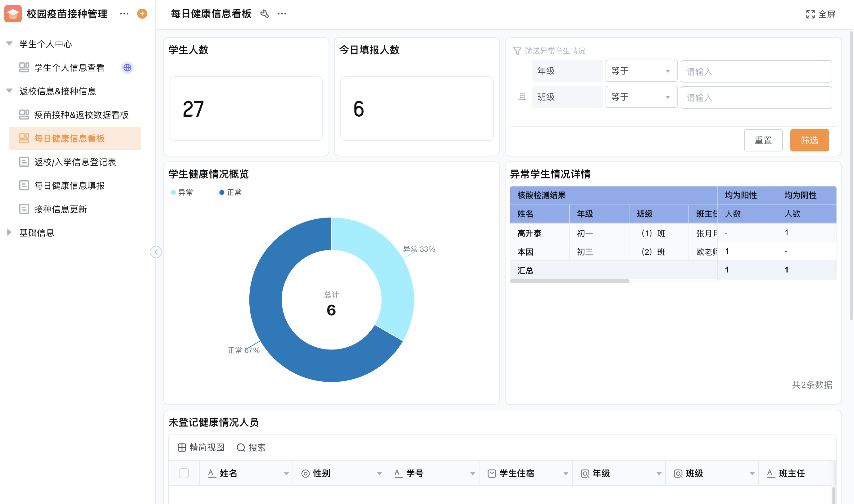Viewport: 854px width, 504px height.
Task: Click the 均为阴性 column header
Action: (806, 195)
